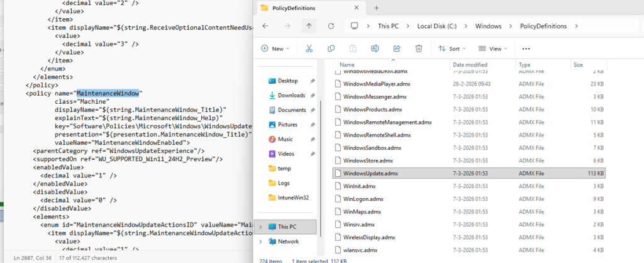Click the Delete trash can icon
This screenshot has height=263, width=644.
(419, 48)
